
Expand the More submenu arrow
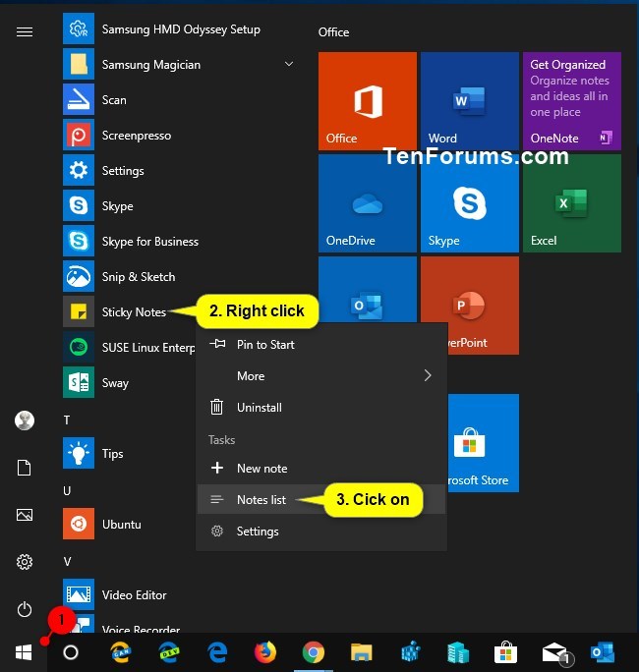428,375
